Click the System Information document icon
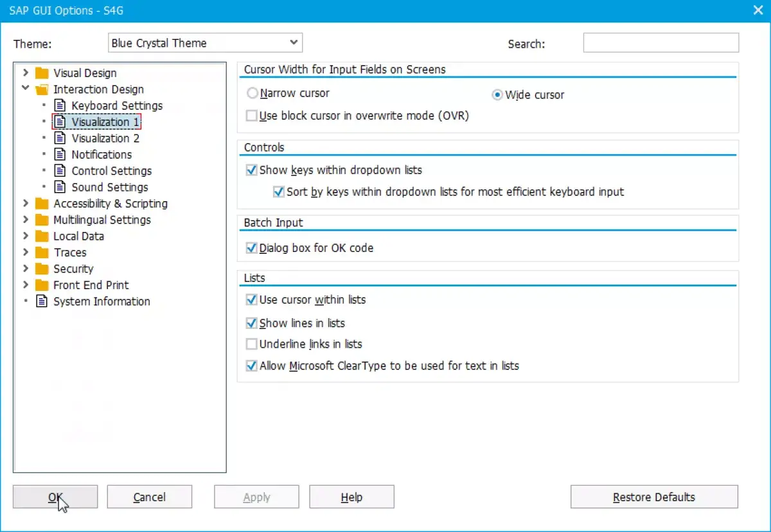Viewport: 771px width, 532px height. point(42,301)
